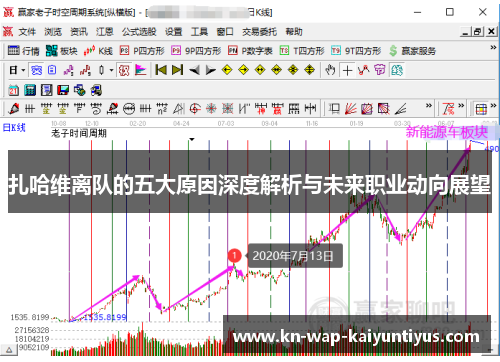Open the 资讯 menu
This screenshot has width=500, height=362.
pyautogui.click(x=79, y=32)
